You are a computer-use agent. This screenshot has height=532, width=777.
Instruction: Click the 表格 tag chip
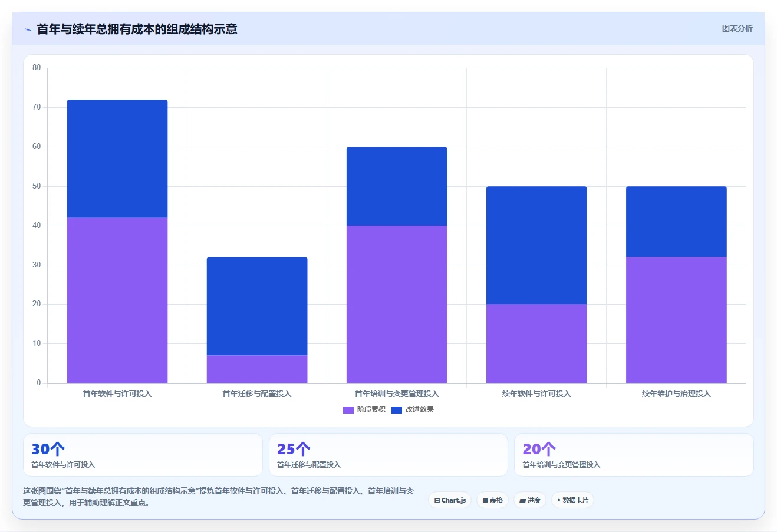[x=492, y=500]
